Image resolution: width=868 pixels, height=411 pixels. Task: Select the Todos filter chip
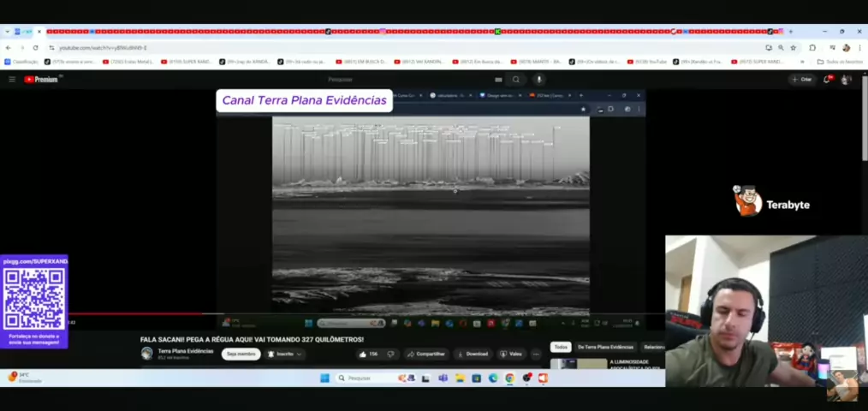point(561,347)
